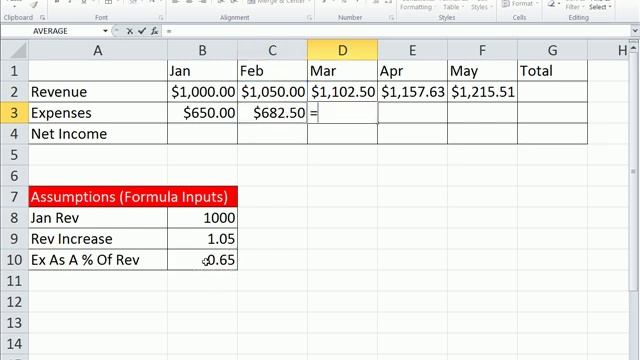The width and height of the screenshot is (640, 360).
Task: Open the Name Box dropdown arrow
Action: point(105,31)
